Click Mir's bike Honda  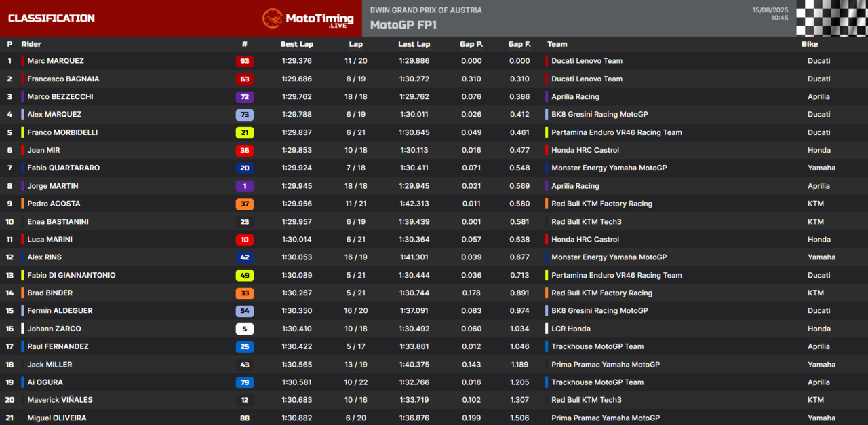click(818, 151)
